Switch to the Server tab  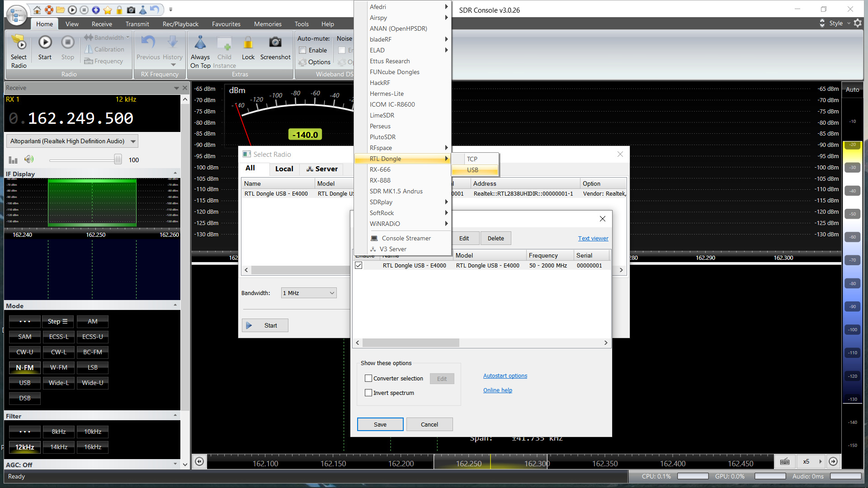pos(322,169)
